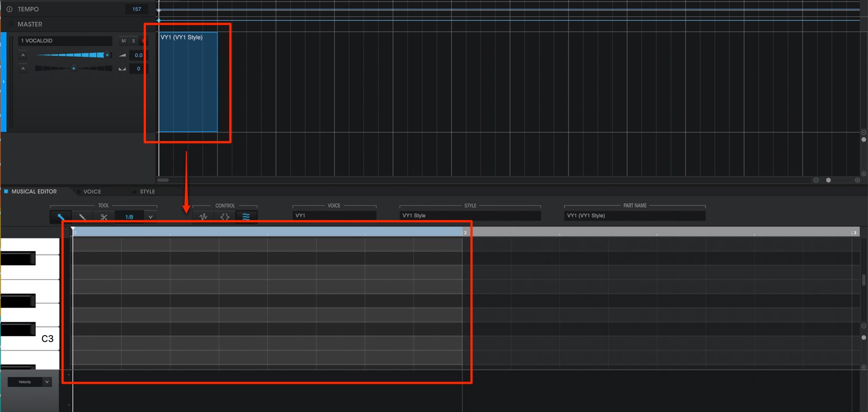Click the volume value 0.0

coord(139,55)
